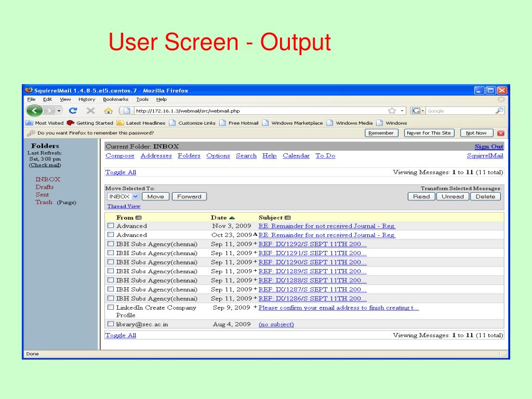Click the Check mail link in sidebar
532x399 pixels.
pyautogui.click(x=45, y=165)
